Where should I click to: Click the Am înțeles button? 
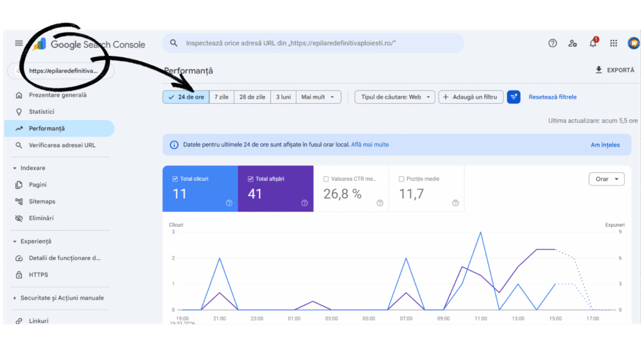point(605,145)
